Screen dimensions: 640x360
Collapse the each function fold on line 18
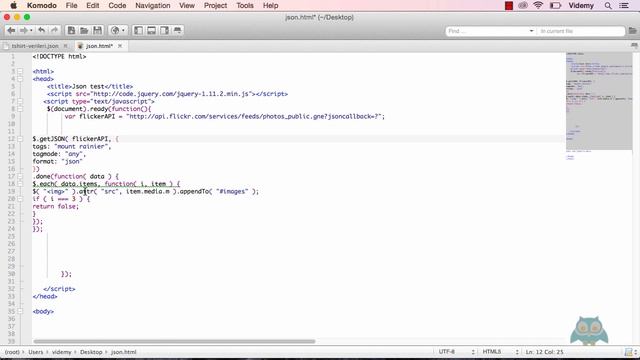click(x=20, y=184)
